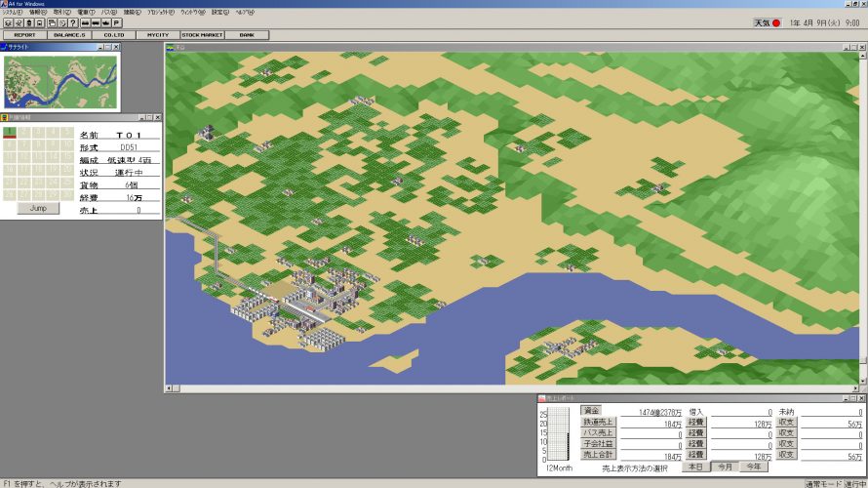Click the 進行中 status bar entry
The width and height of the screenshot is (868, 488).
click(856, 483)
